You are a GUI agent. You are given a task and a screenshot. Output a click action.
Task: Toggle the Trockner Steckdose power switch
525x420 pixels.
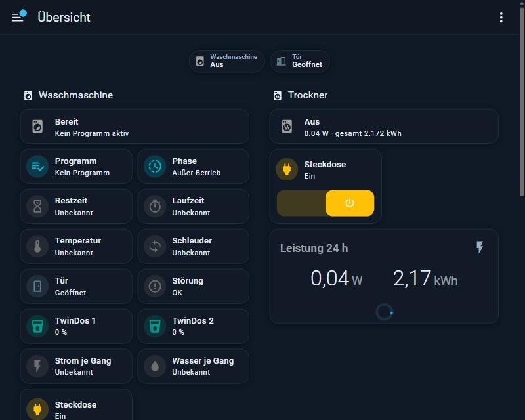325,203
